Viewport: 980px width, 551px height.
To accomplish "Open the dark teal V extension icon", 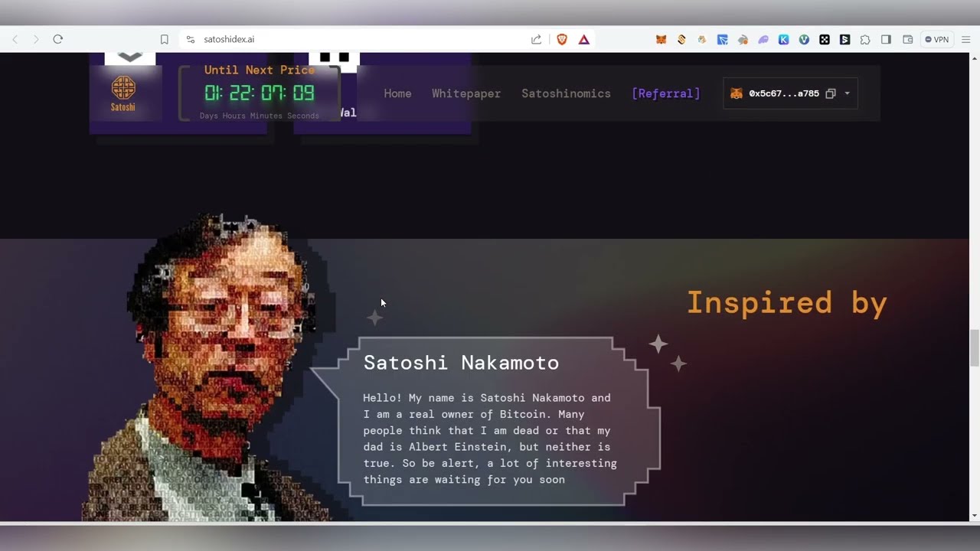I will click(x=804, y=39).
